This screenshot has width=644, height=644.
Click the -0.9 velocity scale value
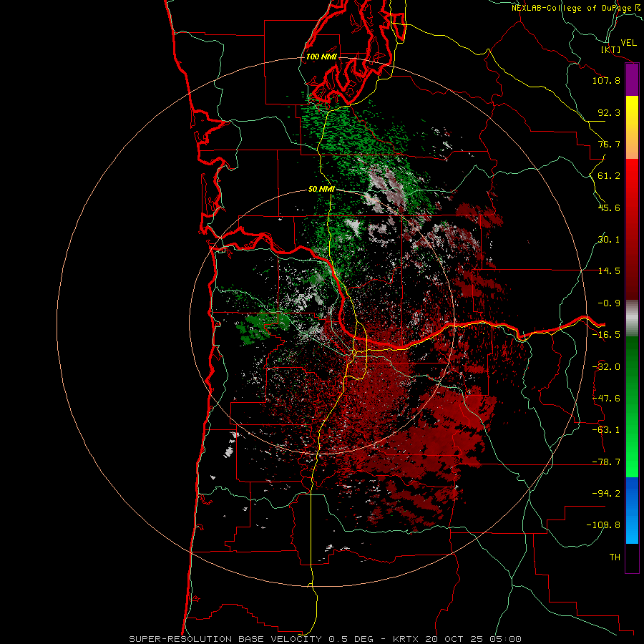(609, 303)
